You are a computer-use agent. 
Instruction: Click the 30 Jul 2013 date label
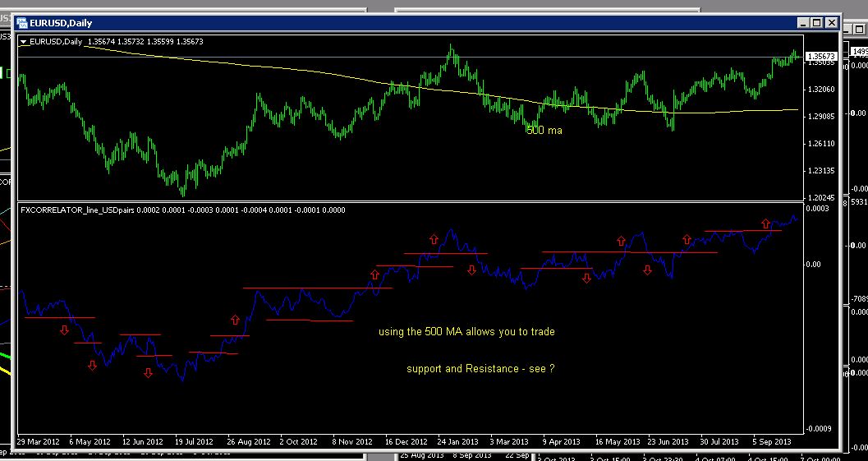(719, 441)
